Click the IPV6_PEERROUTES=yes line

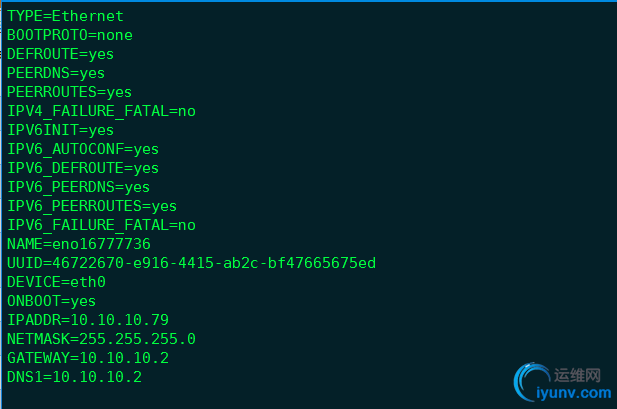pos(92,206)
